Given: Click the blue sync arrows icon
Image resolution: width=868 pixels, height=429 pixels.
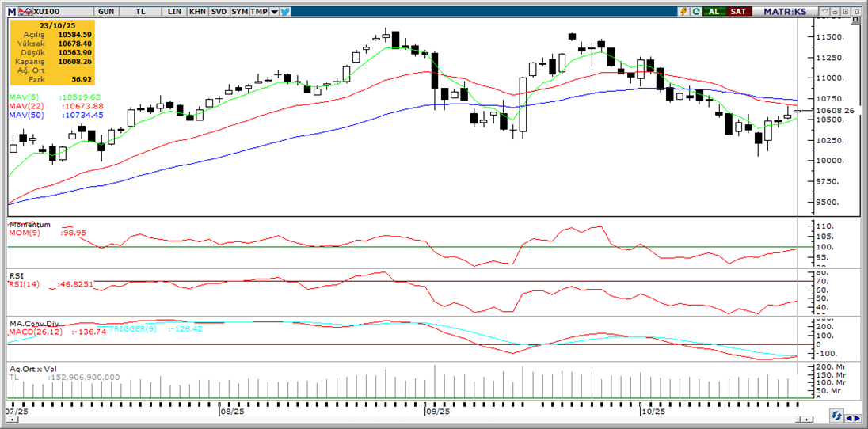Looking at the screenshot, I should point(836,416).
